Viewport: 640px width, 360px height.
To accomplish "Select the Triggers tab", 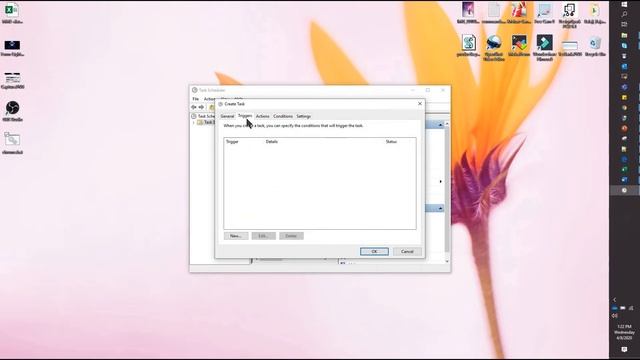I will 245,116.
